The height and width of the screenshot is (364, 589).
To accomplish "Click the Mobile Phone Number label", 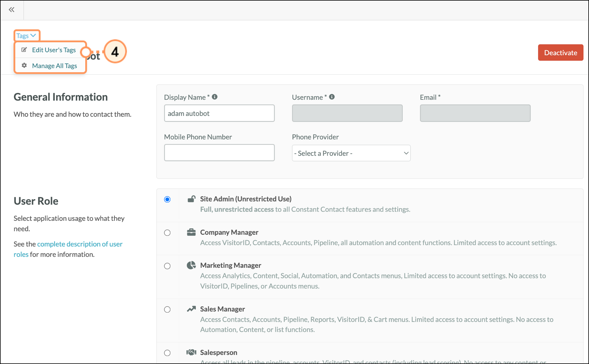I will tap(198, 137).
